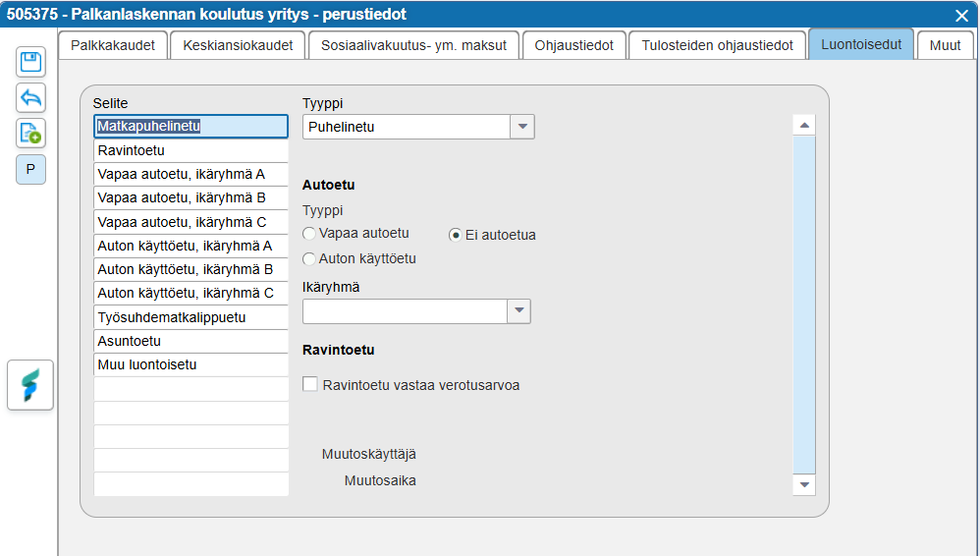The width and height of the screenshot is (980, 556).
Task: Click the save floppy disk icon
Action: pos(30,62)
